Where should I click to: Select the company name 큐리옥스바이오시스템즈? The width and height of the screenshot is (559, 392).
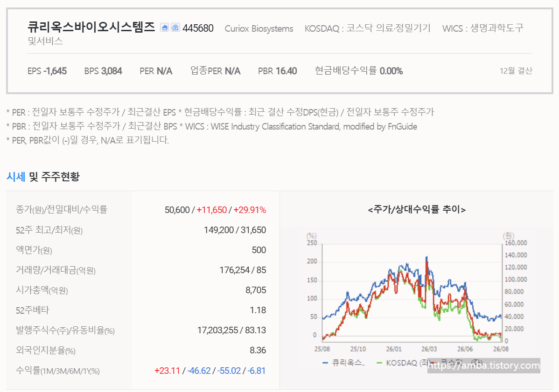coord(91,27)
